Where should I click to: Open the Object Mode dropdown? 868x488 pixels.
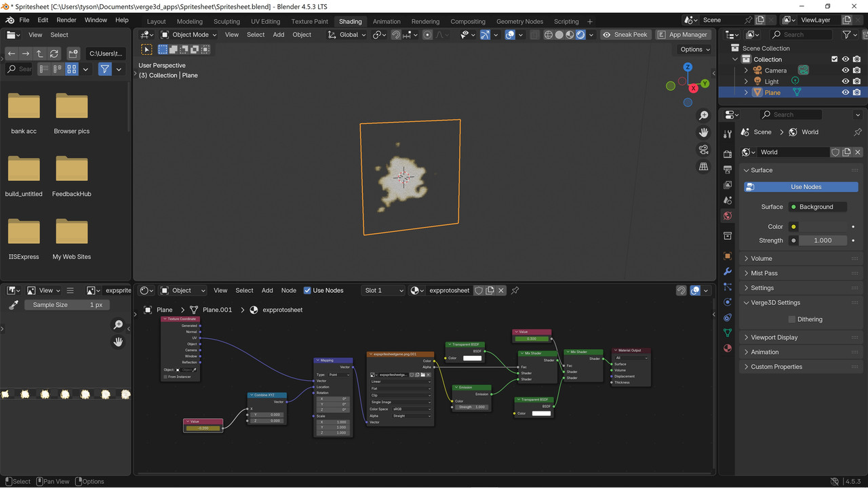(x=189, y=35)
